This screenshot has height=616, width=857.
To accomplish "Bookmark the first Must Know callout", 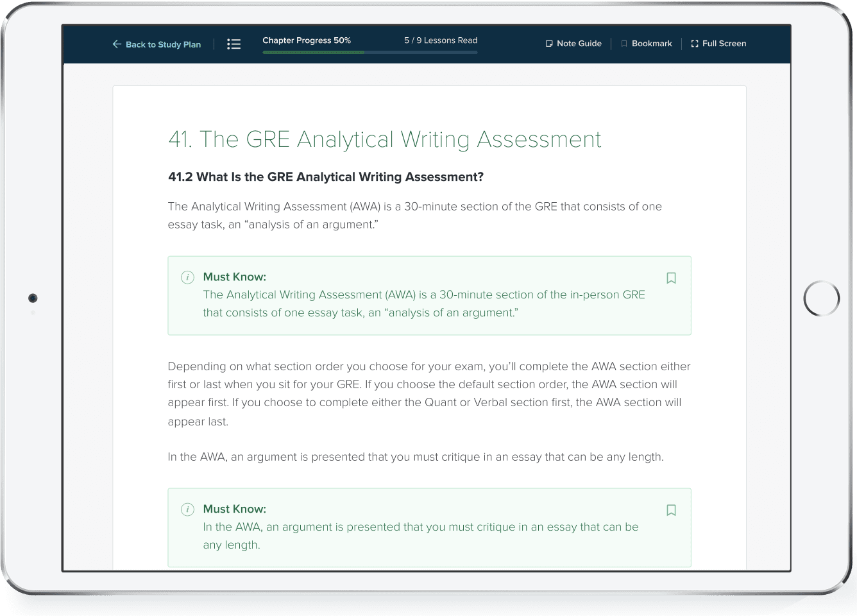I will pyautogui.click(x=671, y=278).
